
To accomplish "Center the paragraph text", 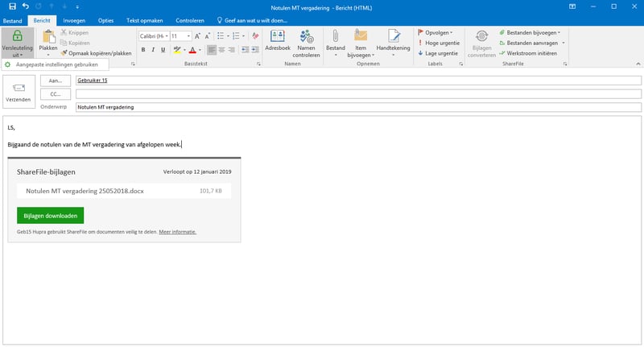I will (222, 50).
